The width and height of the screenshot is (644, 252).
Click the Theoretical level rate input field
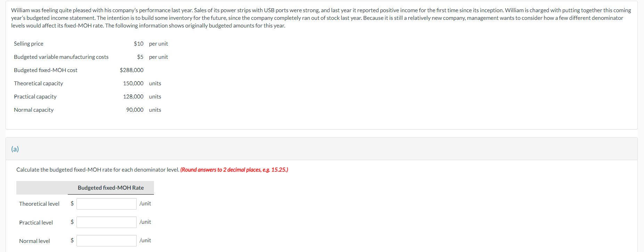point(106,204)
